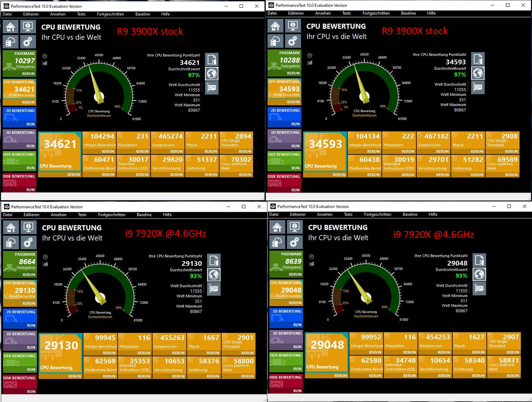532x402 pixels.
Task: Open System Information icon in bottom-right window
Action: click(x=295, y=227)
